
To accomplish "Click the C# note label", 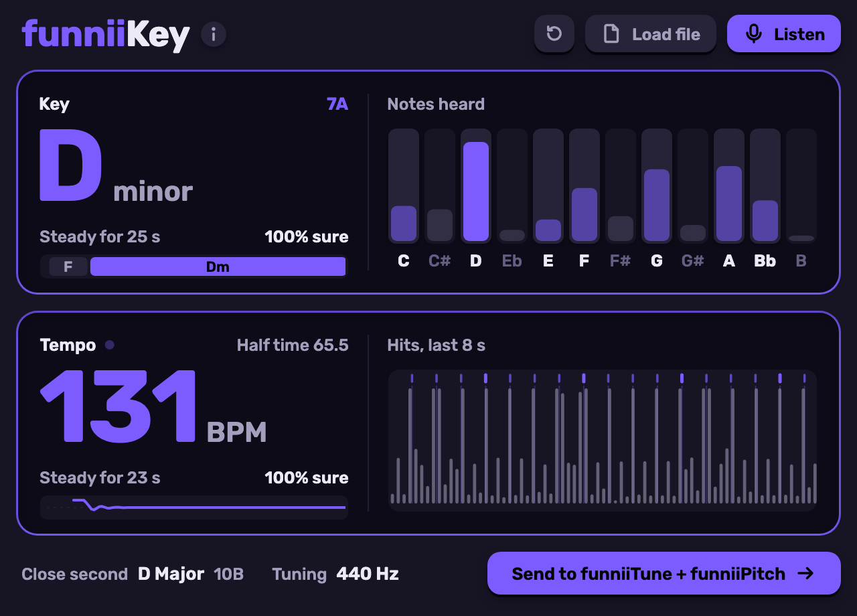I will pyautogui.click(x=440, y=261).
